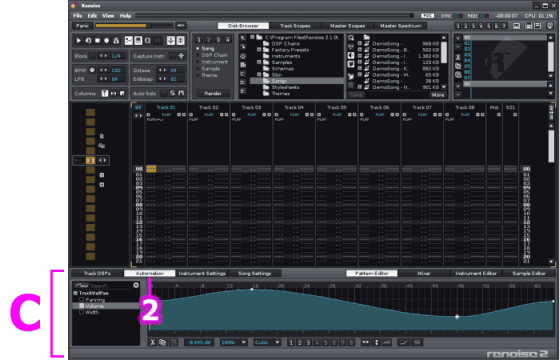Select the Instrument radio button
The width and height of the screenshot is (560, 360).
click(198, 62)
